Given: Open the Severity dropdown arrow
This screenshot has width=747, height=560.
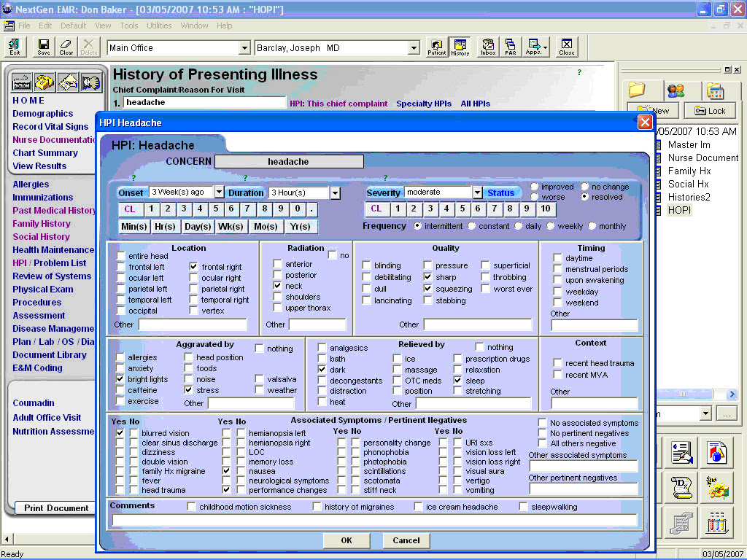Looking at the screenshot, I should tap(477, 192).
